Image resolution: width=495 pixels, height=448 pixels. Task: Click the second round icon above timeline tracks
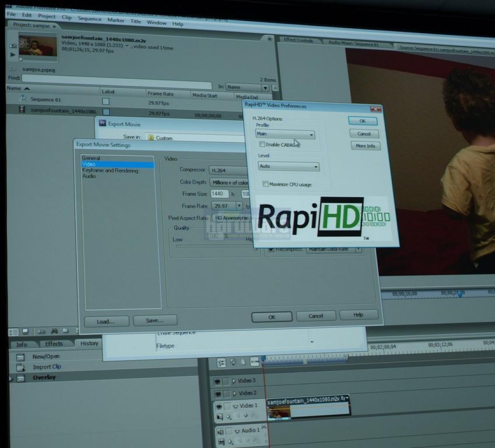(x=233, y=362)
